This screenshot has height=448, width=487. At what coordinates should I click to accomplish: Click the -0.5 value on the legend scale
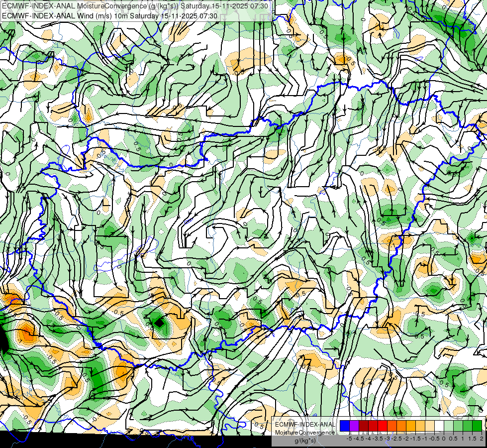434,439
